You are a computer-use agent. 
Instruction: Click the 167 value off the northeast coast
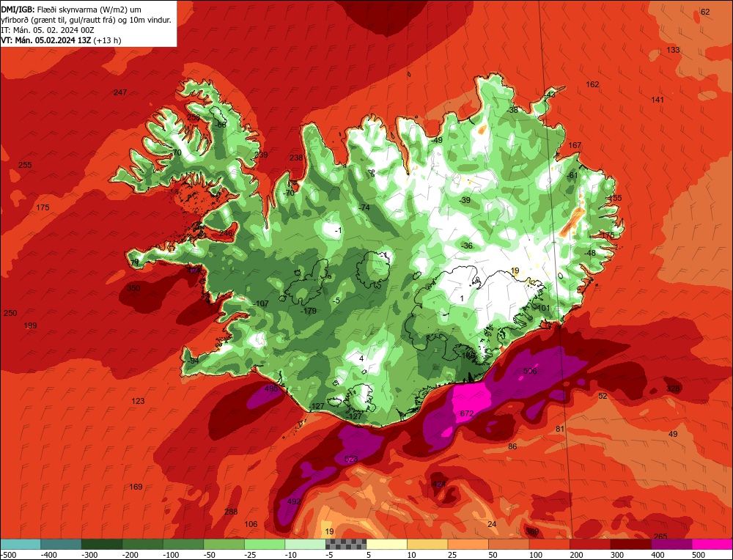[x=575, y=145]
